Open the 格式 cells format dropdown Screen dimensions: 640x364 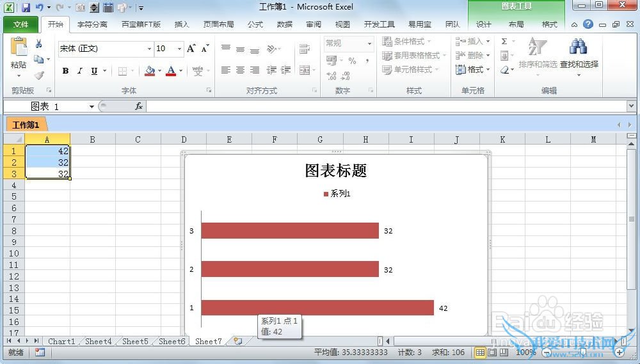(x=473, y=69)
